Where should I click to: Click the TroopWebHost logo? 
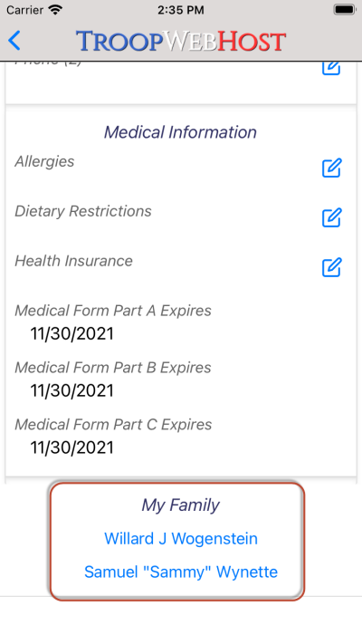pos(181,41)
